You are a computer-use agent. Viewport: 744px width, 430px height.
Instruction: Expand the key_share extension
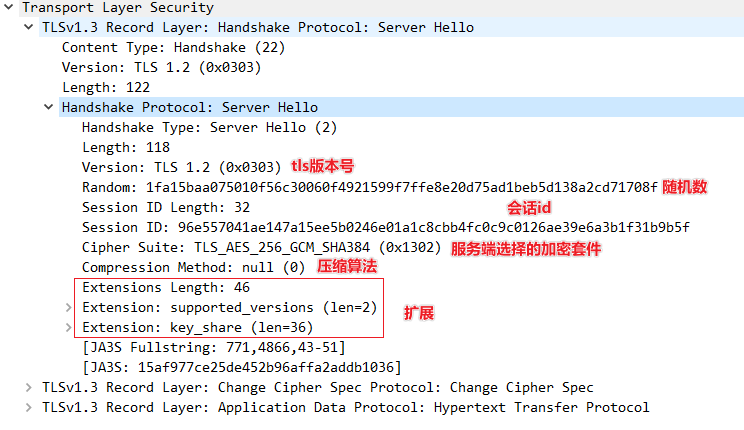(68, 327)
